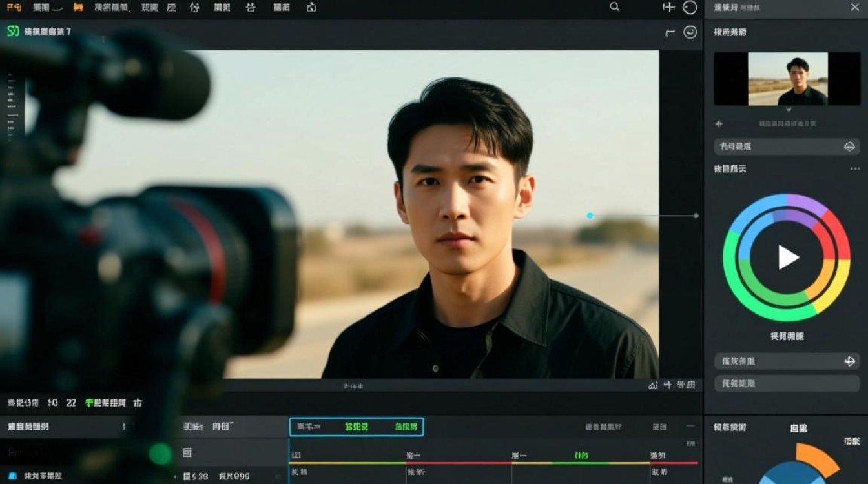Toggle the blue track icon in bottom-left row
Viewport: 868px width, 484px height.
point(12,476)
